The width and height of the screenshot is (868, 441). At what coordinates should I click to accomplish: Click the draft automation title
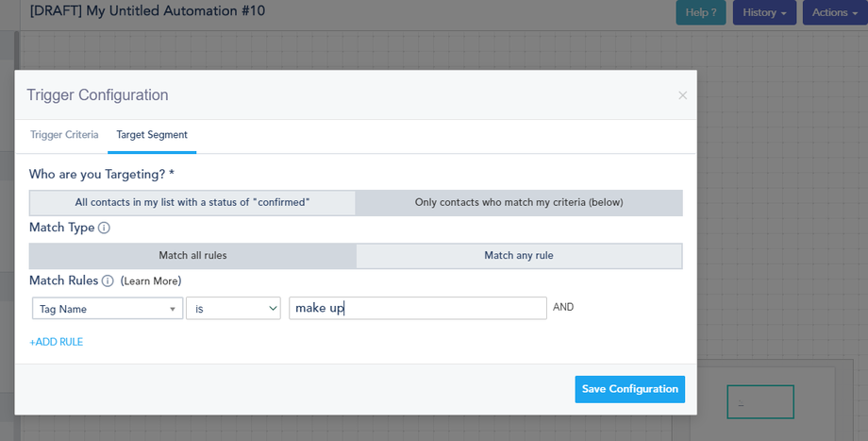[x=148, y=11]
